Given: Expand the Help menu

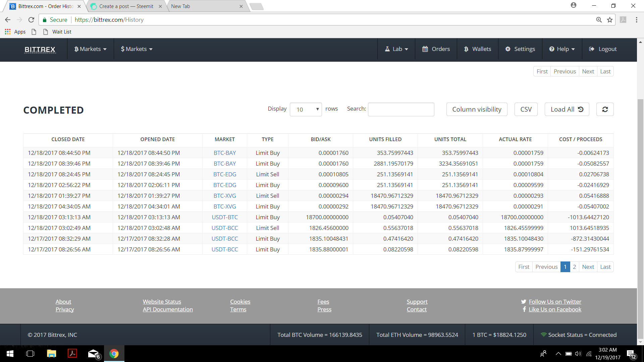Looking at the screenshot, I should coord(562,49).
